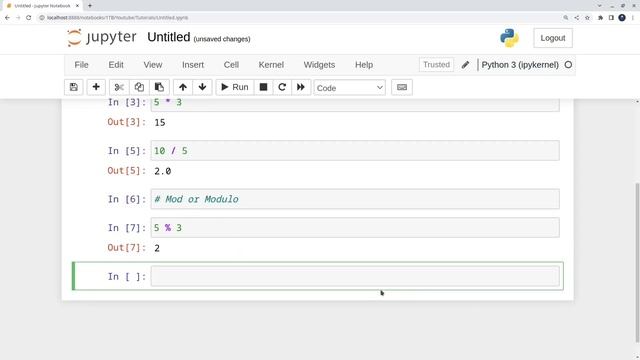The image size is (640, 360).
Task: Select the cell containing 10 / 5
Action: tap(355, 151)
